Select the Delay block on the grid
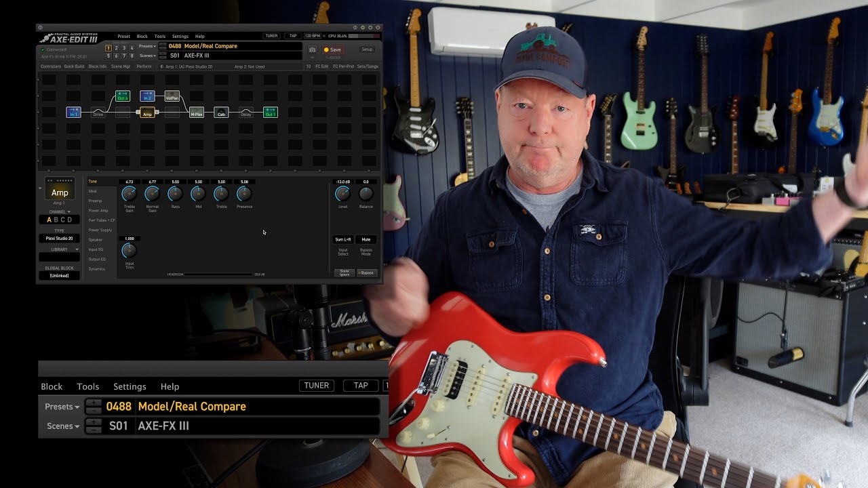The image size is (868, 488). 245,113
